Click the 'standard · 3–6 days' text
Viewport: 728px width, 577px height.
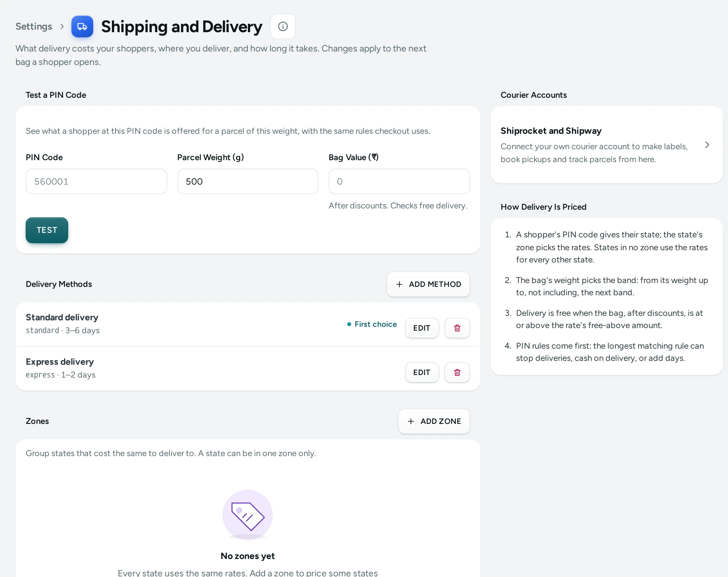(63, 330)
